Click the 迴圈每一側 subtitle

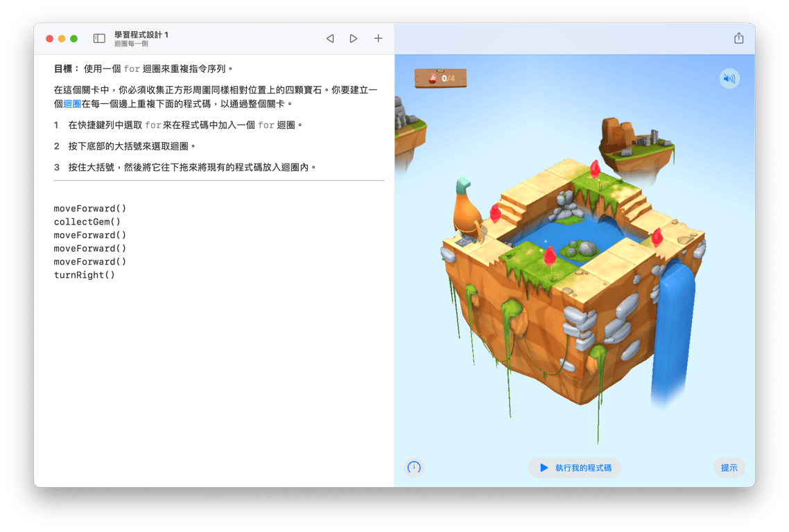(131, 44)
